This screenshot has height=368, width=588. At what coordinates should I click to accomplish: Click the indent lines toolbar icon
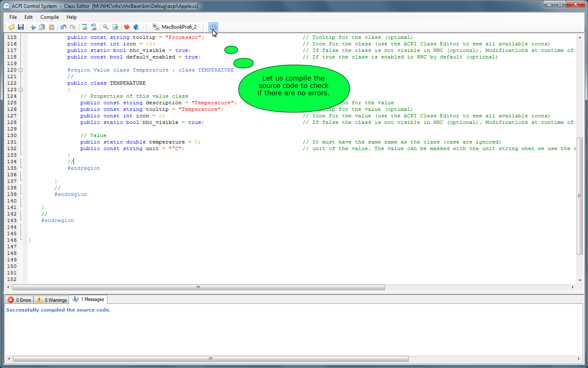point(84,27)
